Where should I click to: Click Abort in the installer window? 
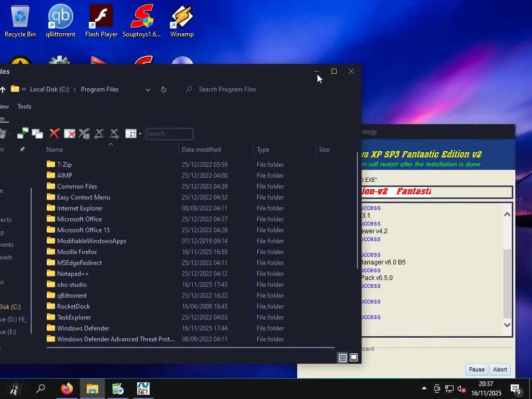[x=500, y=369]
